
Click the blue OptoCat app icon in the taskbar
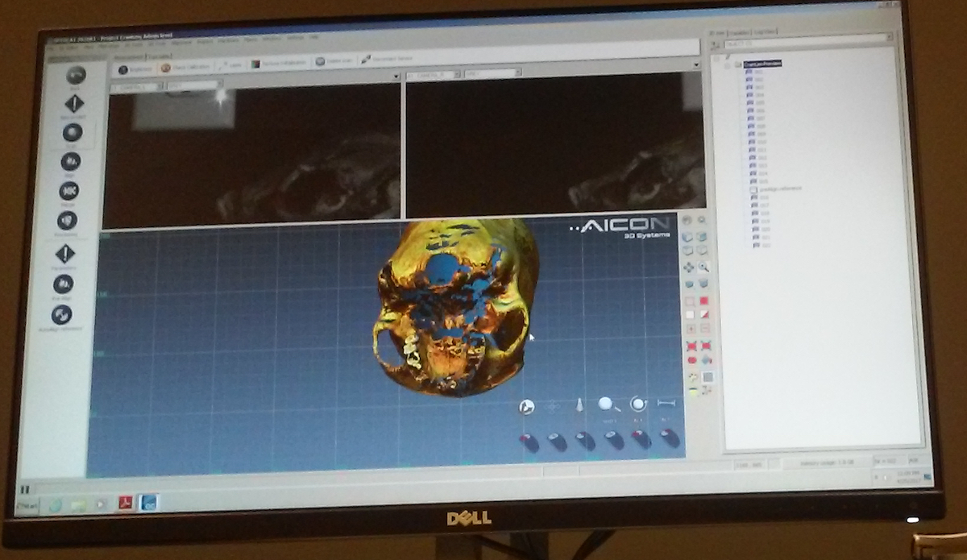149,502
